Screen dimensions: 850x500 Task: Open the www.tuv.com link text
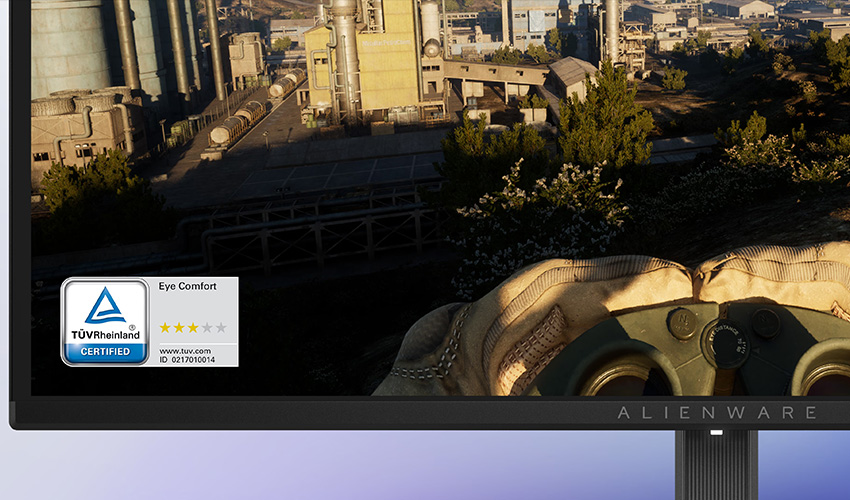click(185, 351)
